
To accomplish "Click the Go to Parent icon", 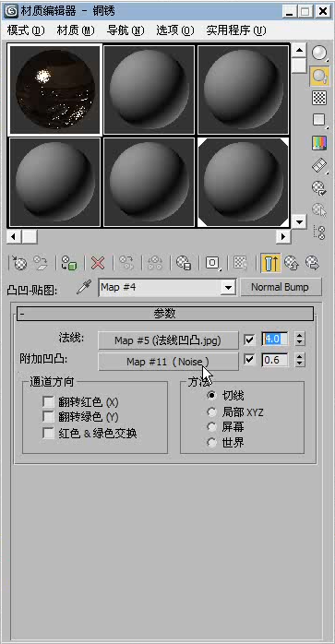I will click(292, 263).
